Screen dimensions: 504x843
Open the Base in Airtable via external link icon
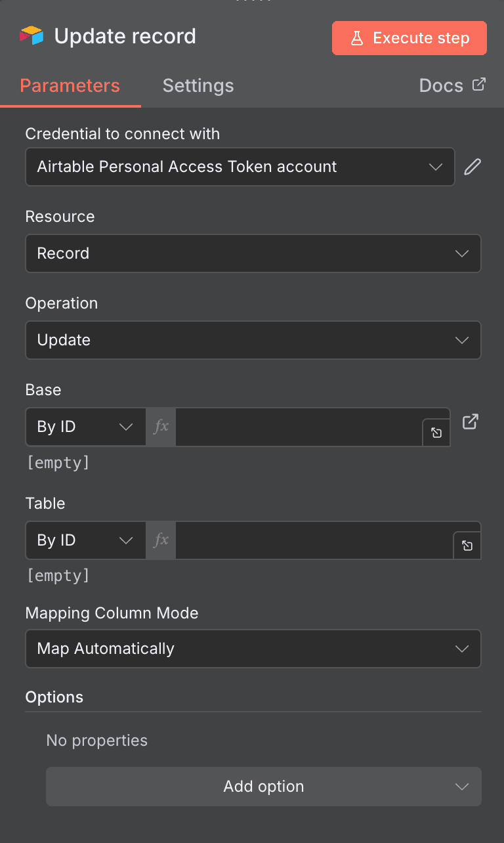click(470, 422)
